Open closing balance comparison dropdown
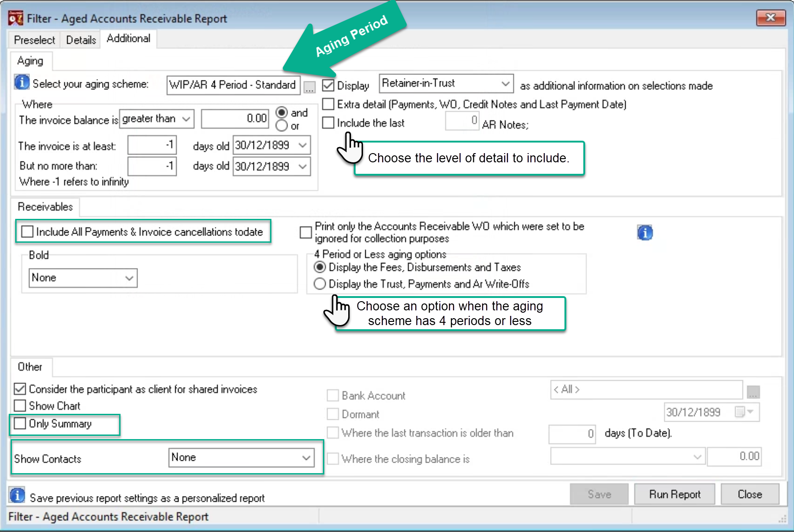 click(627, 457)
